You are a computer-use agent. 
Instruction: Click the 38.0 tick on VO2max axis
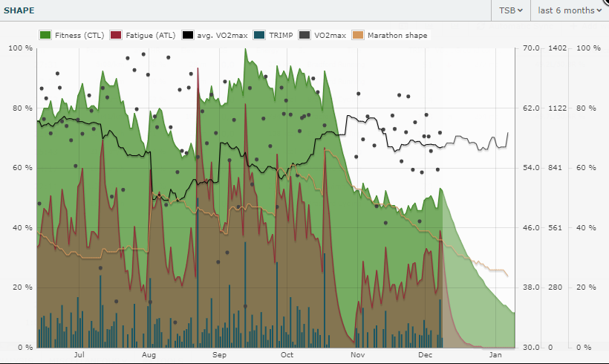tap(530, 287)
